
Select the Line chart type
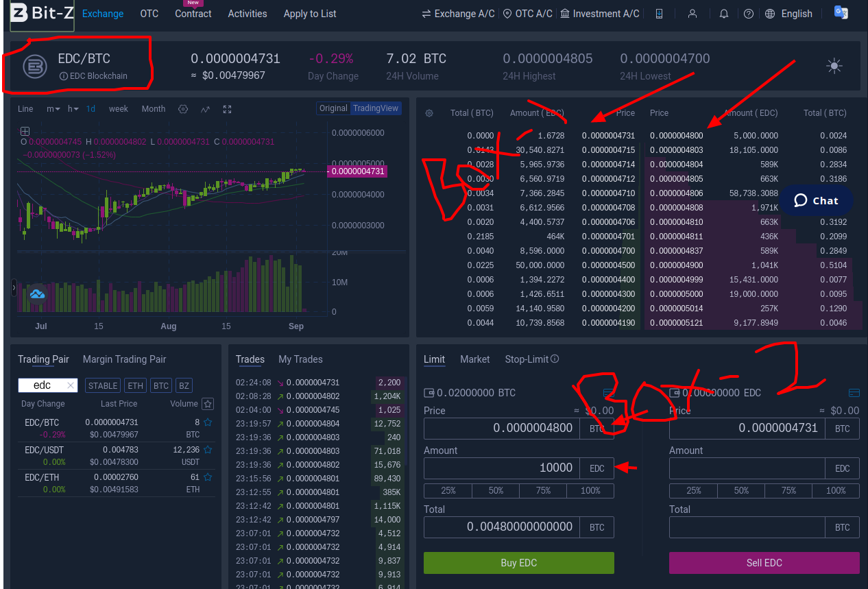(25, 109)
